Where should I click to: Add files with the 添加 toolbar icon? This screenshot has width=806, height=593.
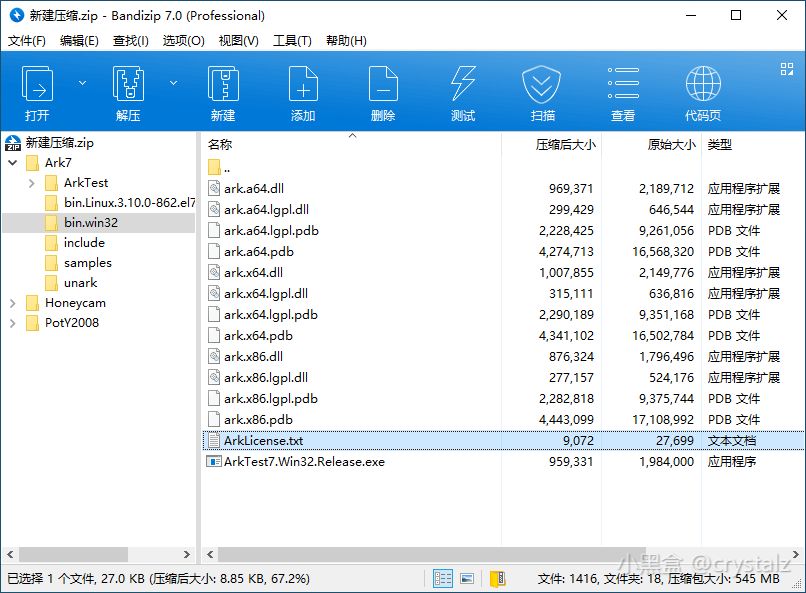click(302, 90)
